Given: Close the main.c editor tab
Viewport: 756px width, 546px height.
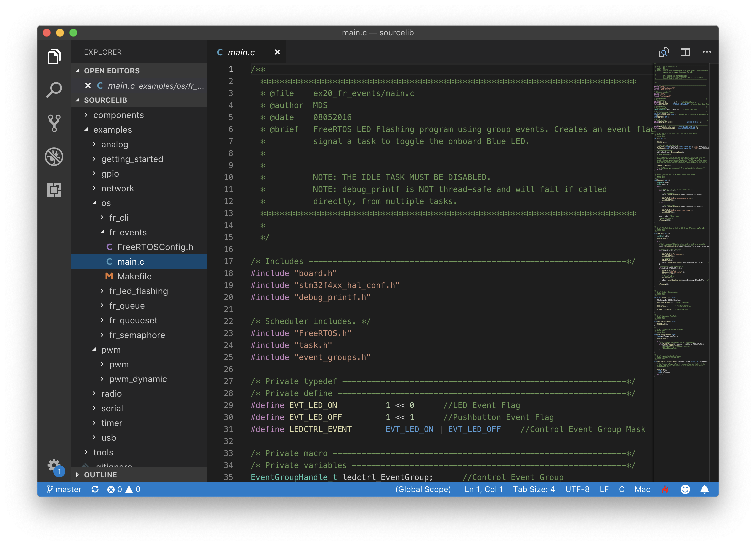Looking at the screenshot, I should (277, 52).
